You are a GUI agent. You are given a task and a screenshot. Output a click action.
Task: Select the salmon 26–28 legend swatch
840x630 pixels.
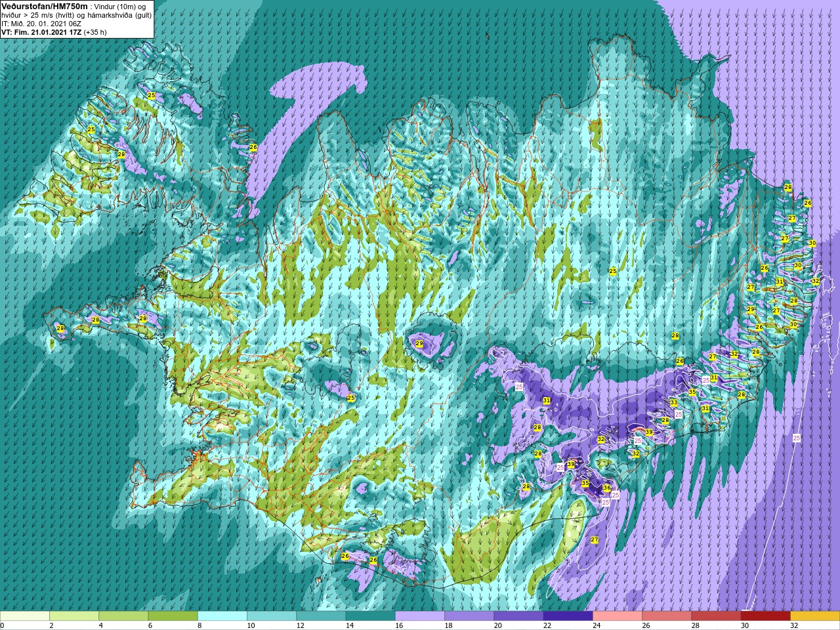[667, 616]
